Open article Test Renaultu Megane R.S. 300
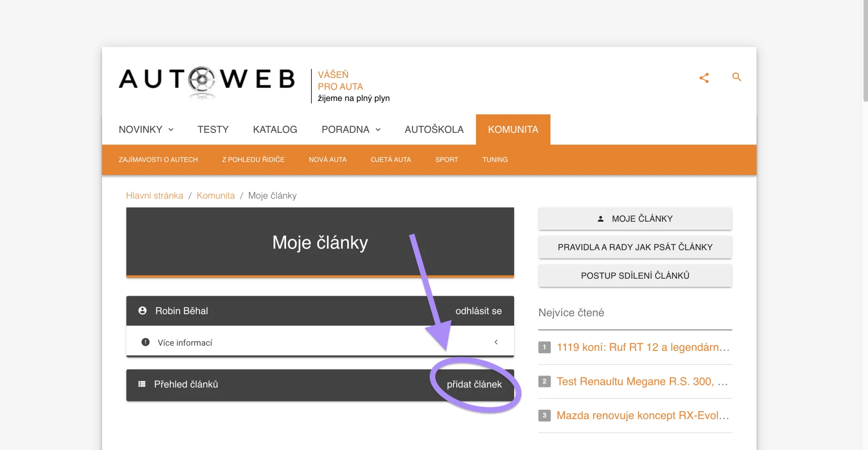Screen dimensions: 868x450 point(642,381)
